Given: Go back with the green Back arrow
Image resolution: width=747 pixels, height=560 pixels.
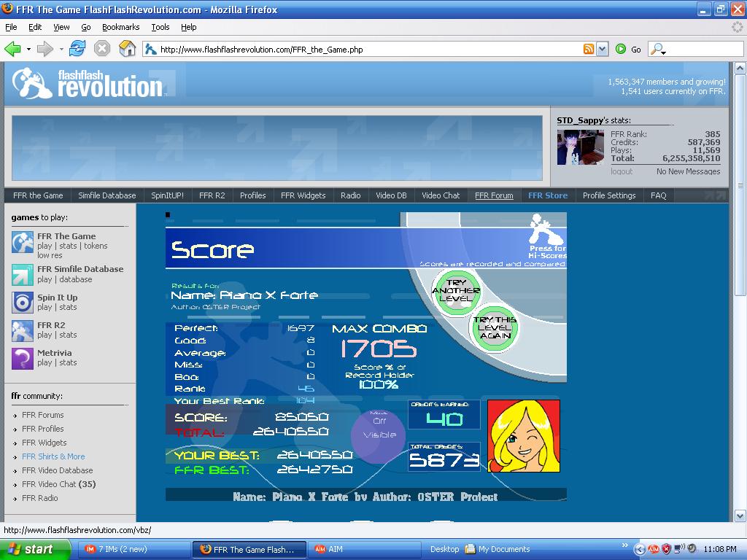Looking at the screenshot, I should point(12,49).
